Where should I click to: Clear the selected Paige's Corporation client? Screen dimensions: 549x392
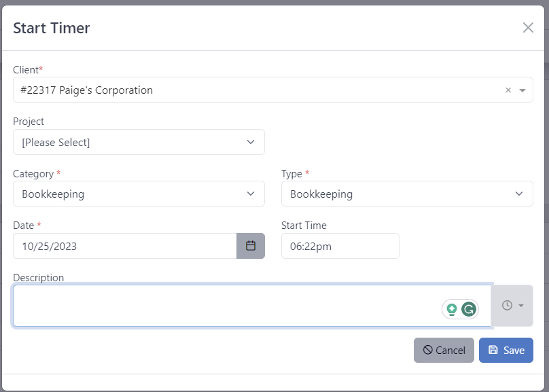tap(508, 90)
